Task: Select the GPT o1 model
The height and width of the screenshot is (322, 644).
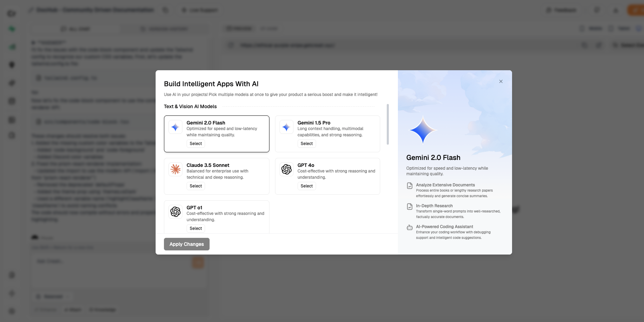Action: 196,228
